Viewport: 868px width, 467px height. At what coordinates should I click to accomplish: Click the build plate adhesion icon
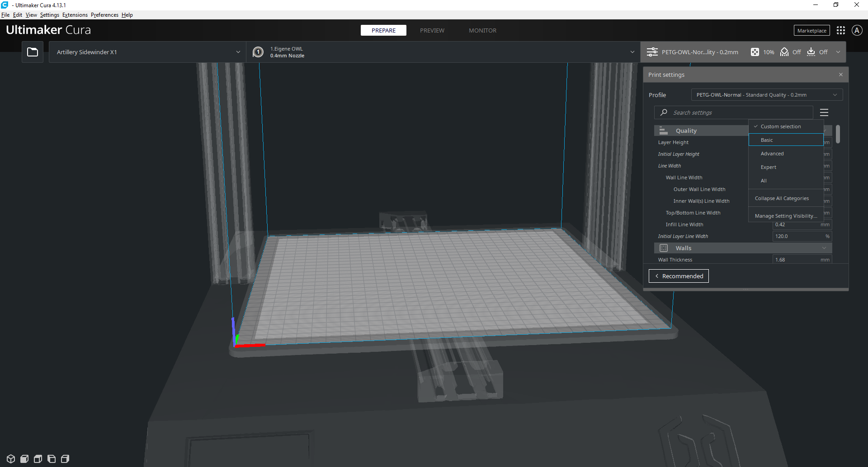[811, 52]
